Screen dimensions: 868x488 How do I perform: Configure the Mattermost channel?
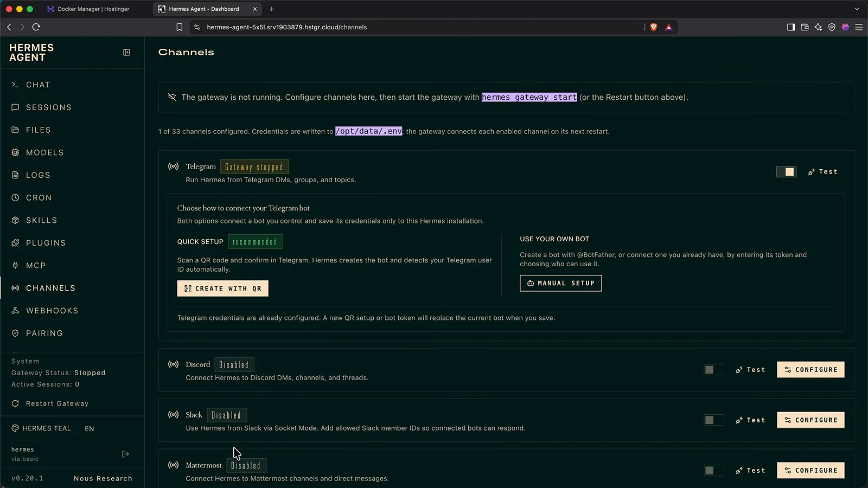tap(810, 471)
